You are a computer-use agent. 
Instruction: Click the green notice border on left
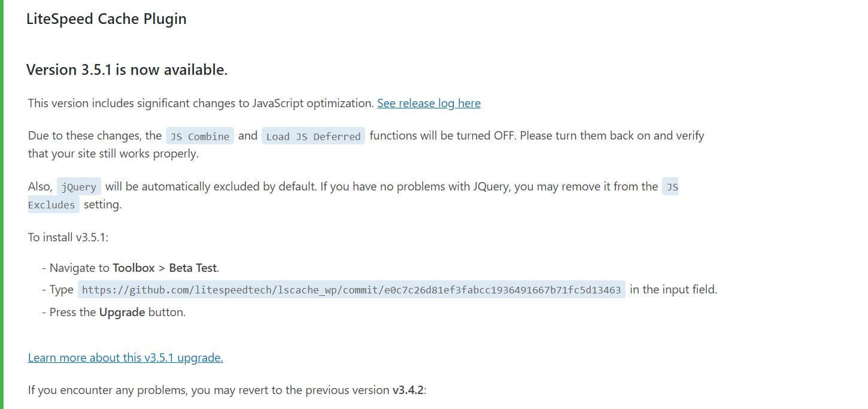coord(2,204)
